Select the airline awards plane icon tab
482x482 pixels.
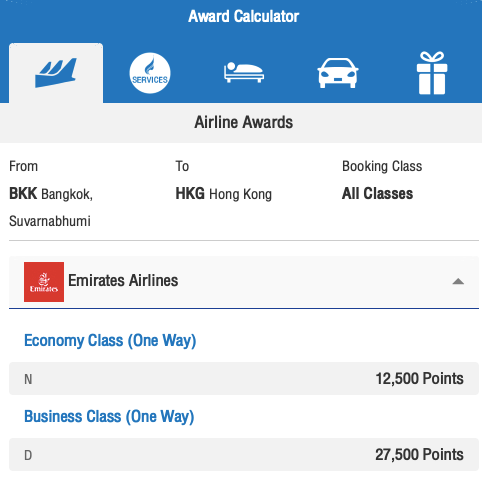56,73
